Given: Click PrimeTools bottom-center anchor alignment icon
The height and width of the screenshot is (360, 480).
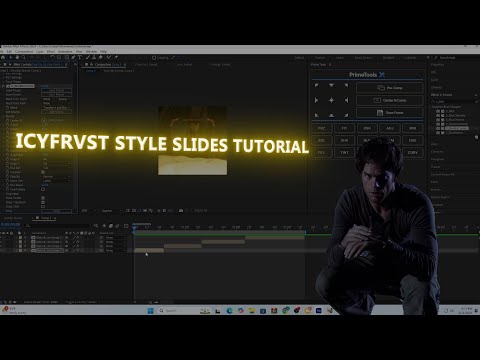Looking at the screenshot, I should pos(331,115).
